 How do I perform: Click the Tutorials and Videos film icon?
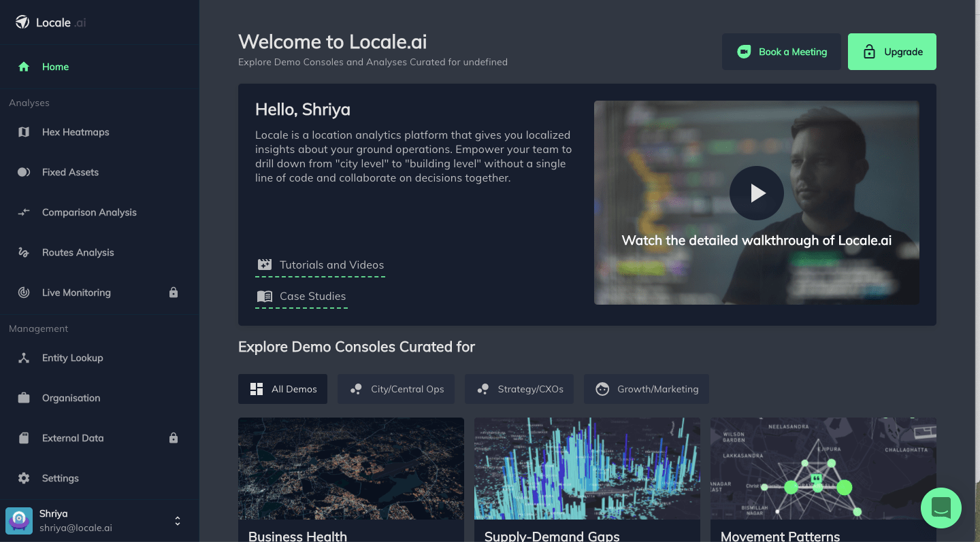point(265,265)
